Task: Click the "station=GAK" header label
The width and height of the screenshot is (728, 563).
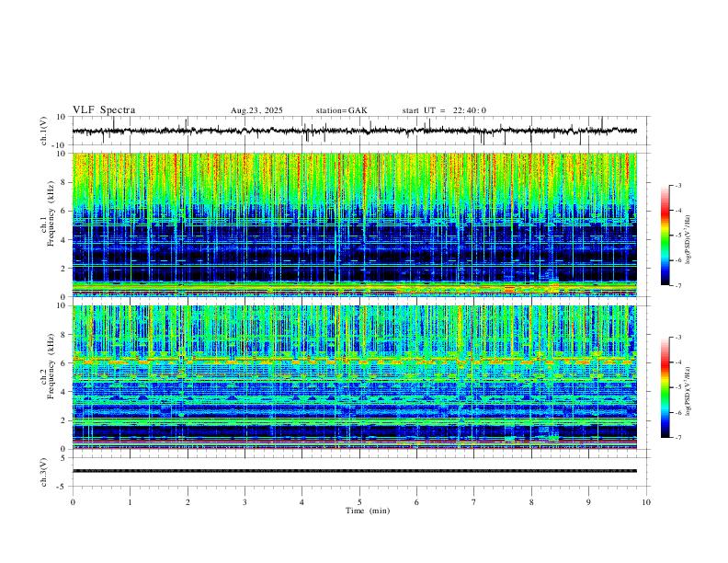Action: (341, 110)
